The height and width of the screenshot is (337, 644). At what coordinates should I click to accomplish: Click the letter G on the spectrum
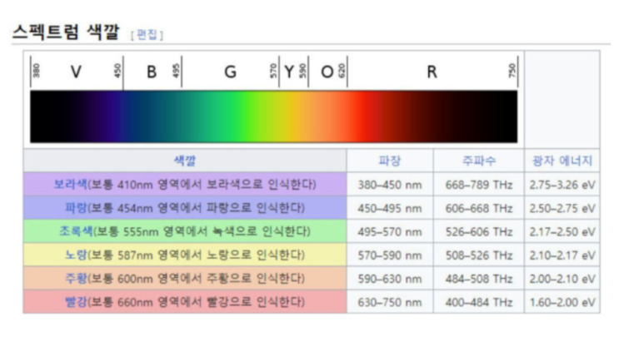pos(230,72)
